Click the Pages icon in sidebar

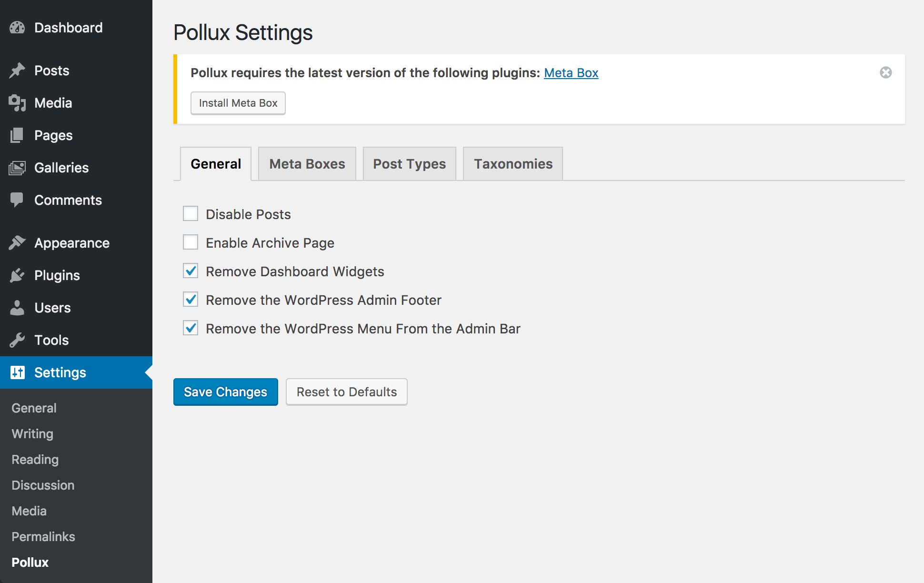coord(17,135)
